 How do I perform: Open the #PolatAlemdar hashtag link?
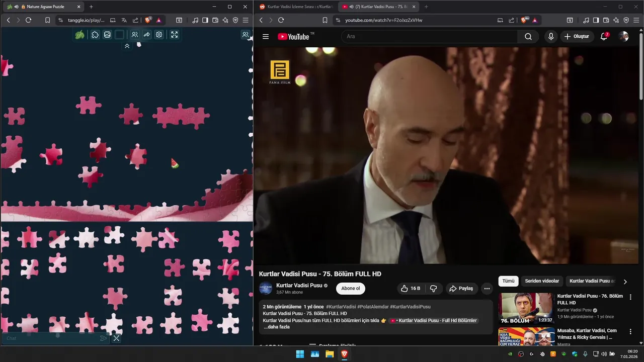(373, 307)
